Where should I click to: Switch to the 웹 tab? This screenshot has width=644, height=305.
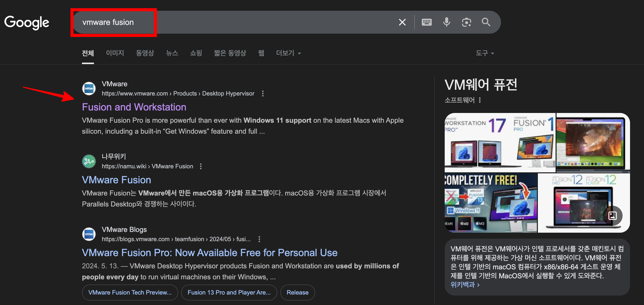[x=261, y=53]
